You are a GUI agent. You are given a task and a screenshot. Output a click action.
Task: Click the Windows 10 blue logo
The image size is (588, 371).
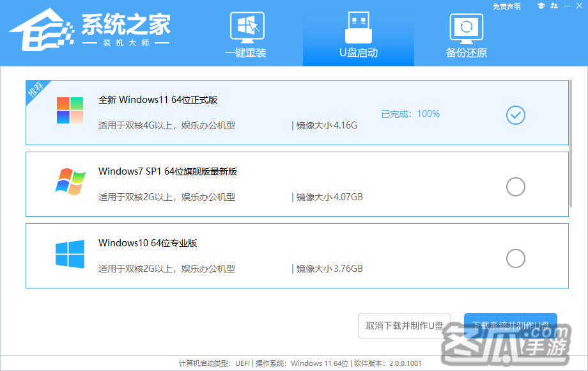pos(70,254)
